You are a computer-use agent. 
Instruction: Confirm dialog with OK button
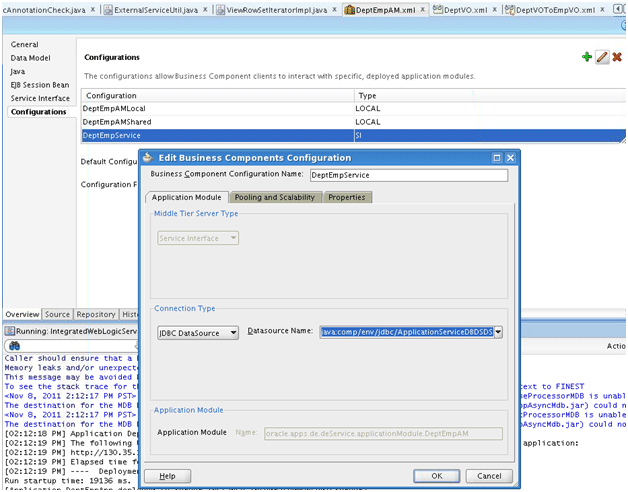pos(437,476)
